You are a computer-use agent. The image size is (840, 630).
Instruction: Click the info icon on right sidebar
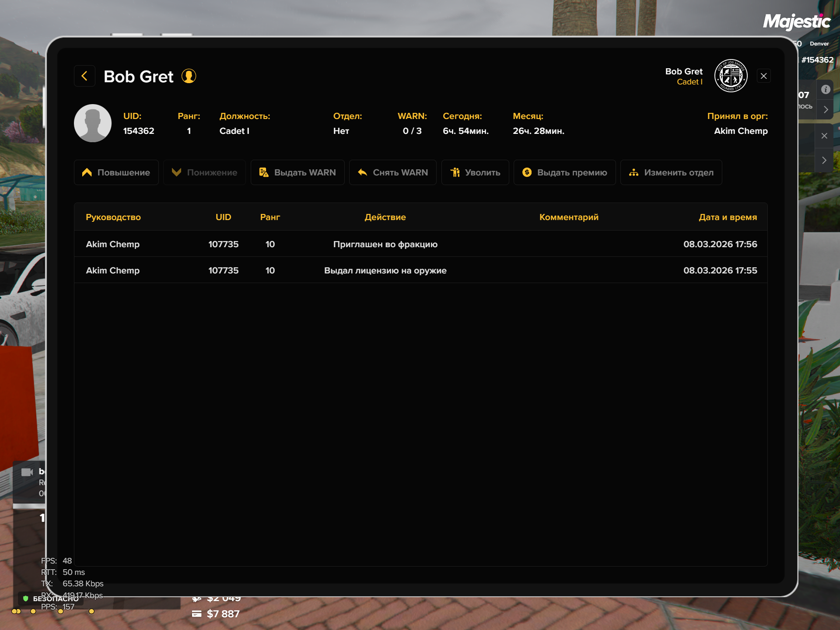826,90
